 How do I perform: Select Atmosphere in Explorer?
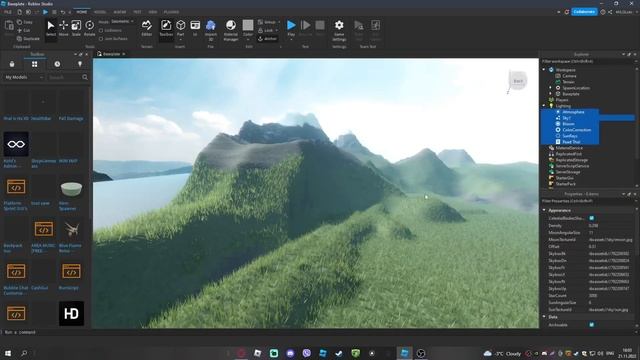573,112
